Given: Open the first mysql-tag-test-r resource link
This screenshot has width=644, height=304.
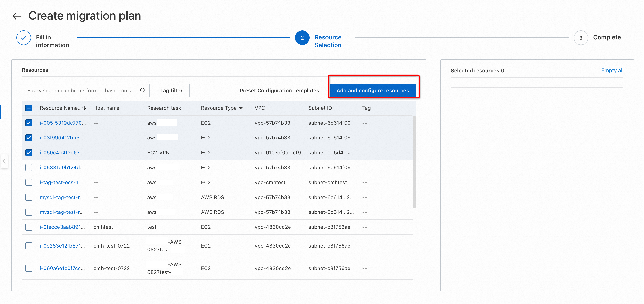Looking at the screenshot, I should [62, 197].
